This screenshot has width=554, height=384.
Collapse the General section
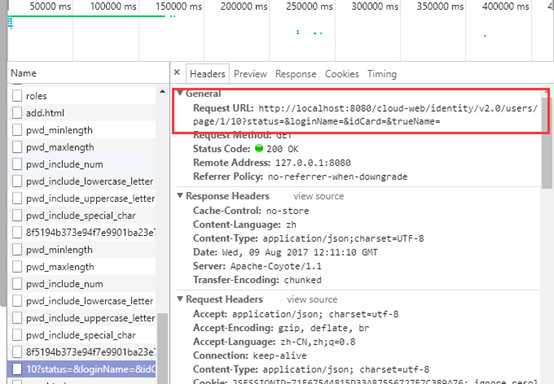[x=180, y=93]
